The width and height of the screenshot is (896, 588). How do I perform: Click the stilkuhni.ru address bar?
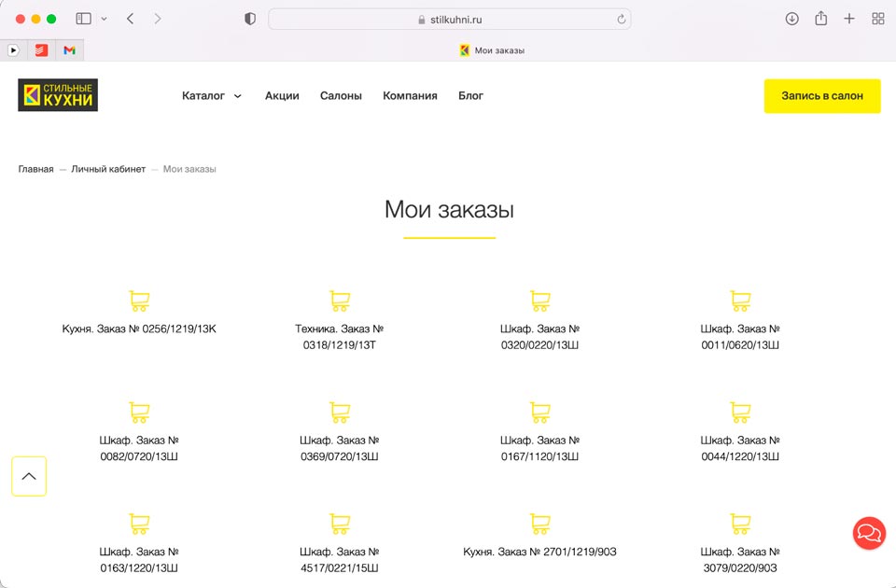pyautogui.click(x=449, y=19)
